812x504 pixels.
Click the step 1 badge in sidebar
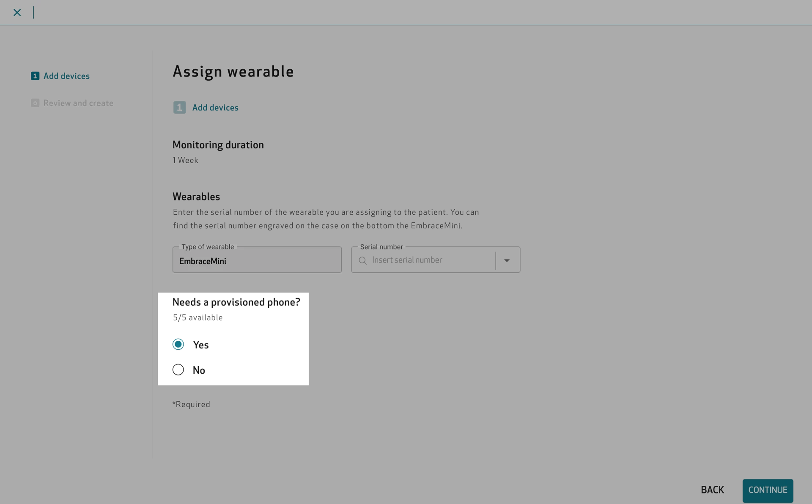coord(35,76)
